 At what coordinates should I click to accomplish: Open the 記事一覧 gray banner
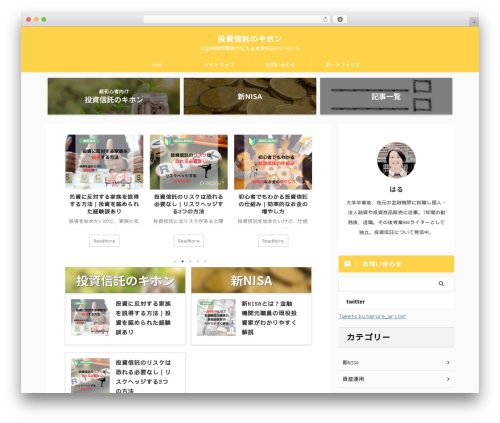tap(386, 96)
